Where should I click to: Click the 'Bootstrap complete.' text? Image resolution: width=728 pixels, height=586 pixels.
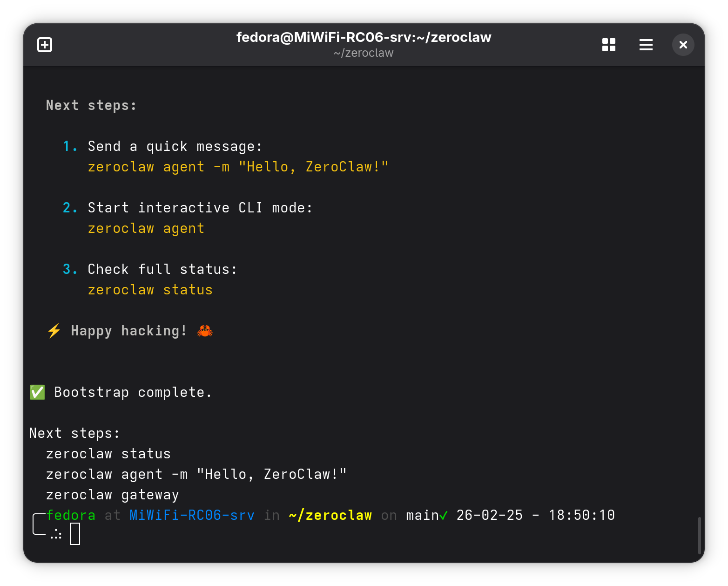[x=133, y=392]
